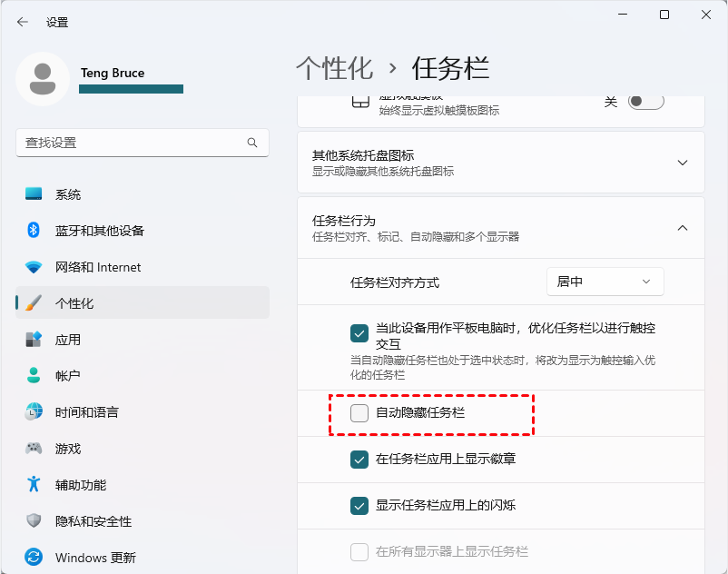The height and width of the screenshot is (574, 728).
Task: Uncheck 显示任务栏应用上的闪烁 checkbox
Action: click(x=359, y=505)
